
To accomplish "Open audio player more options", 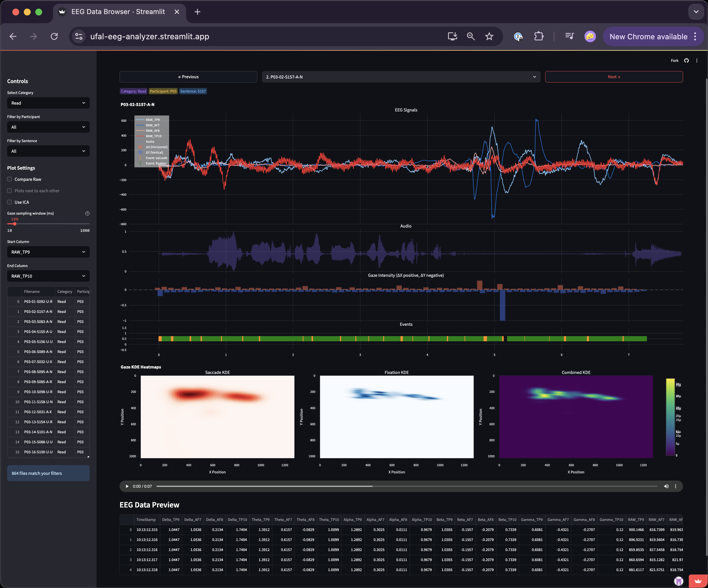I will coord(675,486).
